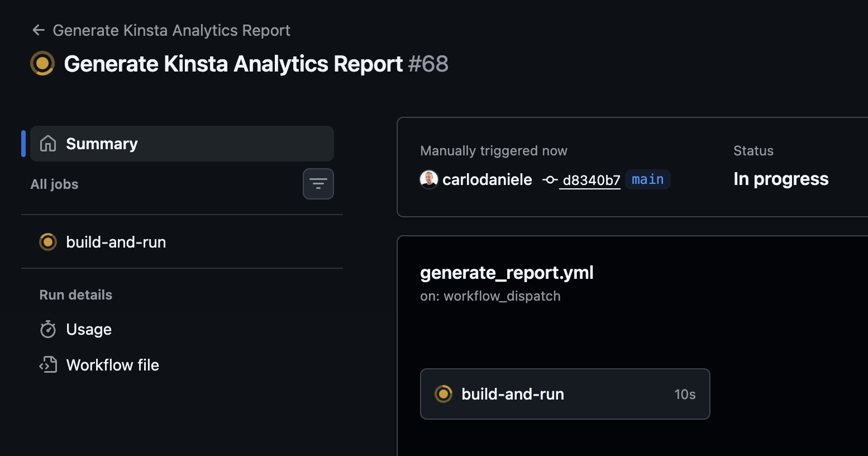The width and height of the screenshot is (868, 456).
Task: Click the 10s duration in job card
Action: (685, 394)
